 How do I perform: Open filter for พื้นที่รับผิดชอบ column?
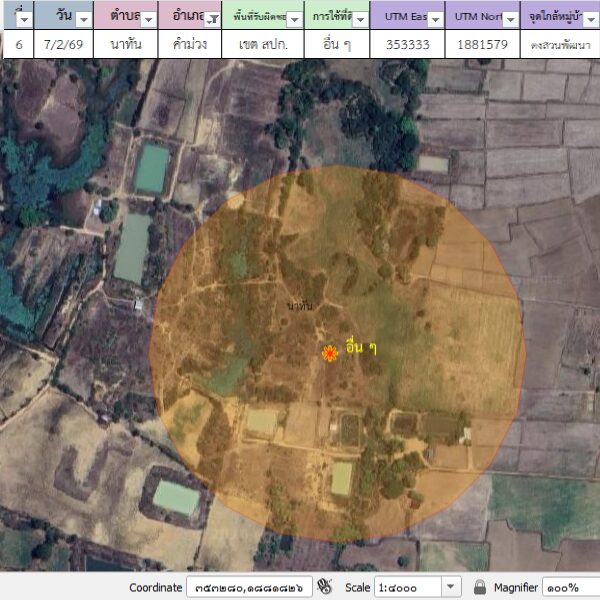pyautogui.click(x=294, y=19)
